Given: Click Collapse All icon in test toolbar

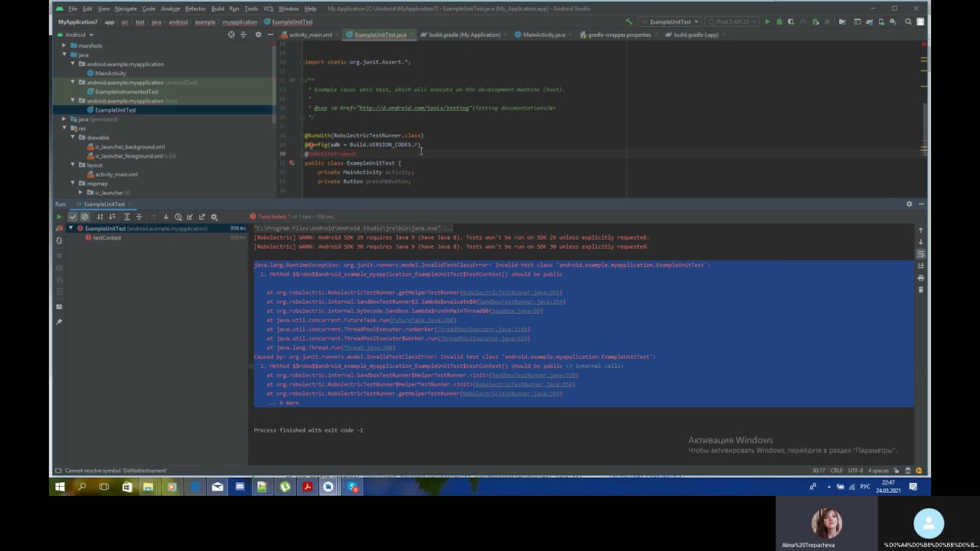Looking at the screenshot, I should [x=139, y=217].
